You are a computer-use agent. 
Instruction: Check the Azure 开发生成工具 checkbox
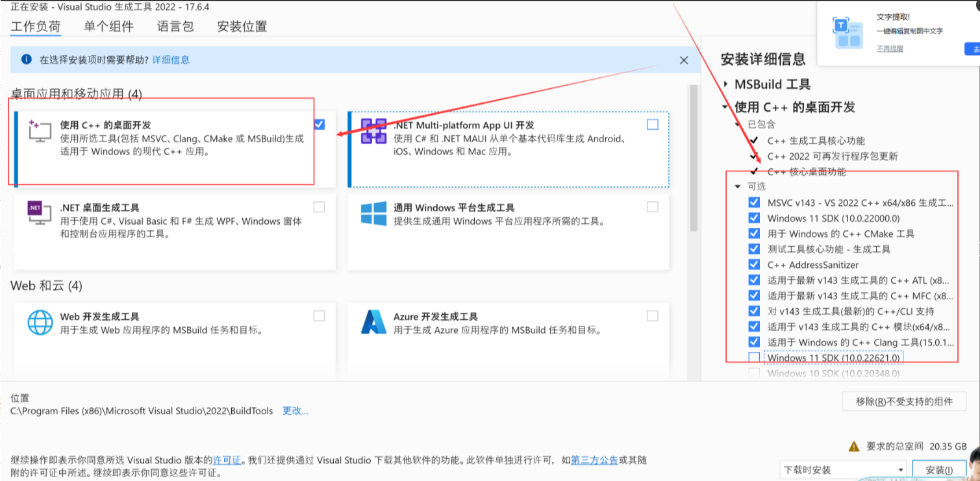(653, 315)
